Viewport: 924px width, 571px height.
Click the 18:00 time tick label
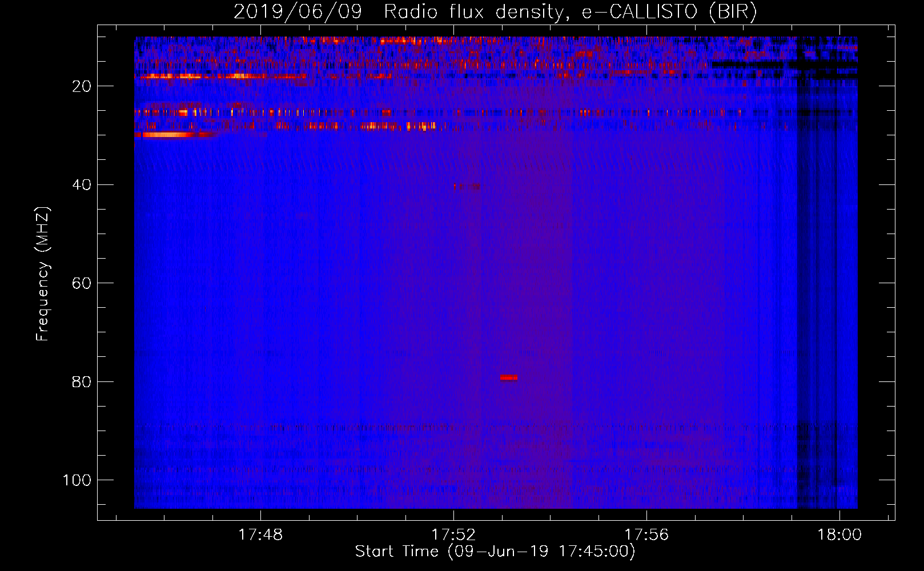tap(839, 535)
